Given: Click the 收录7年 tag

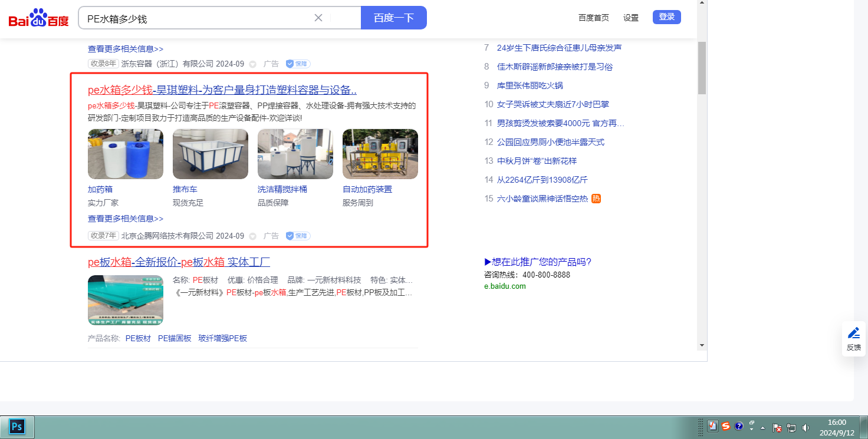Looking at the screenshot, I should click(103, 236).
